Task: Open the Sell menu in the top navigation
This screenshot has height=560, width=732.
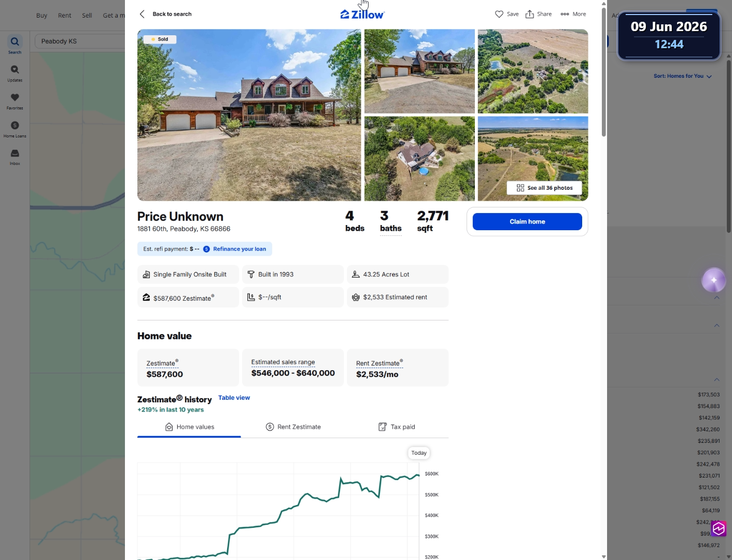Action: (87, 16)
